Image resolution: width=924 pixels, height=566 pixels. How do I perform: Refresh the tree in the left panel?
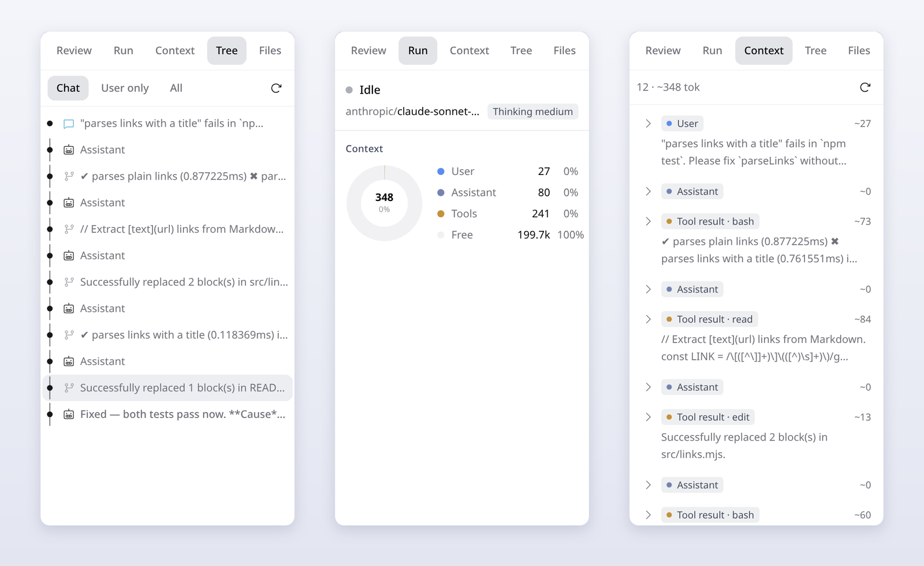tap(276, 88)
